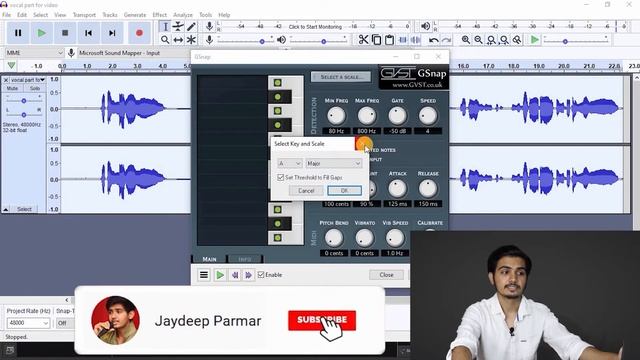This screenshot has height=360, width=640.
Task: Mute the vocal part track
Action: point(13,88)
